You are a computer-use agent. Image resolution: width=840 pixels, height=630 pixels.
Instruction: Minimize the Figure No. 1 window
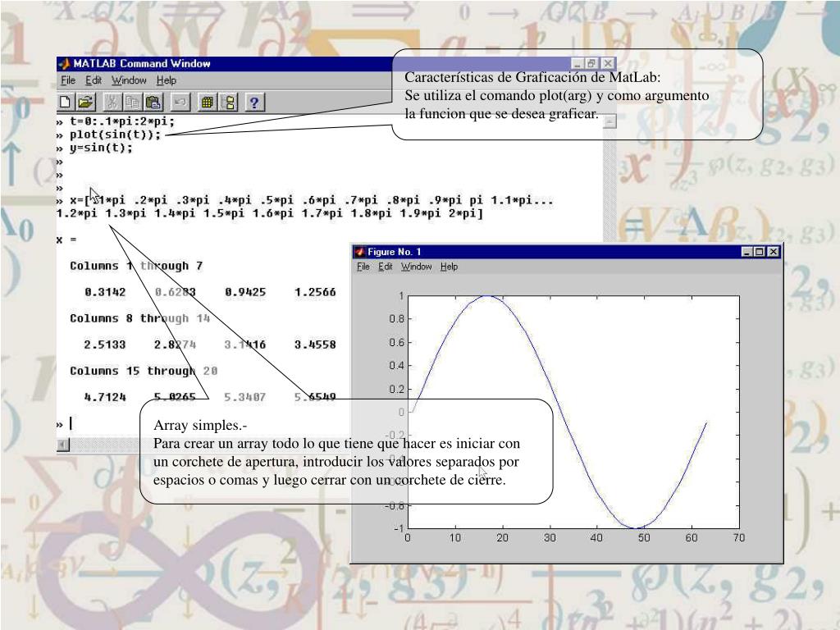[746, 252]
